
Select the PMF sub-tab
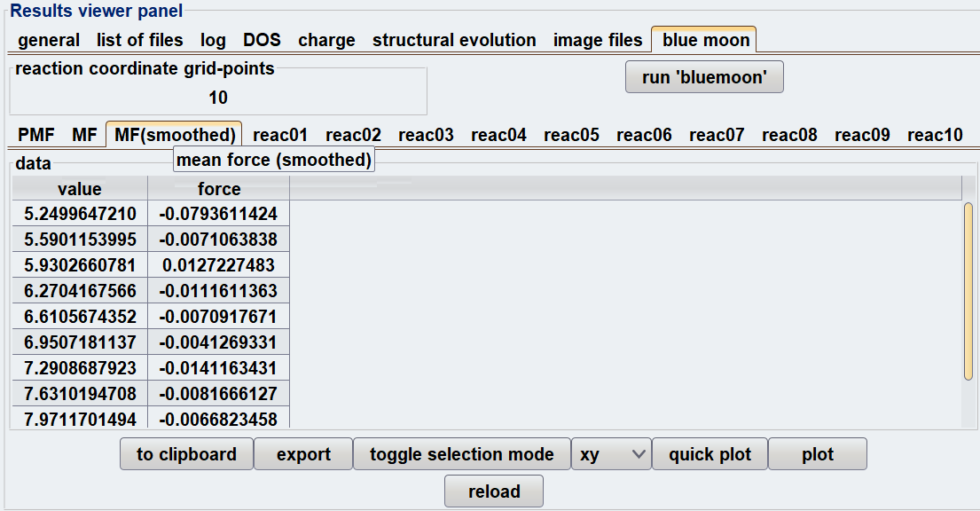click(36, 135)
